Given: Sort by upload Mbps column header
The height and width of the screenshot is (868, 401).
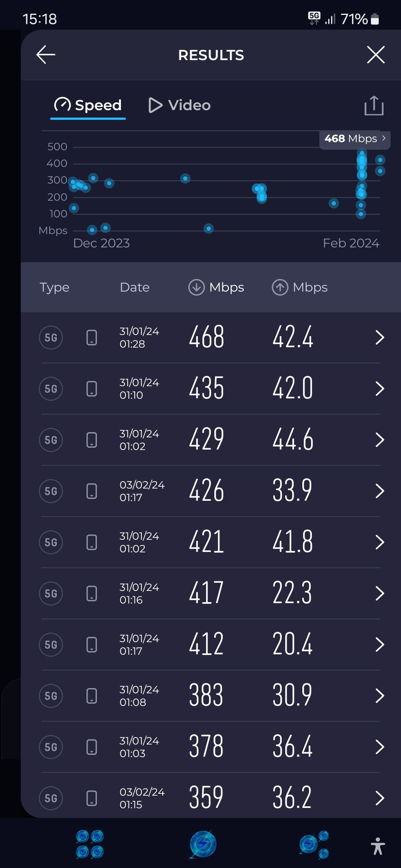Looking at the screenshot, I should [300, 287].
